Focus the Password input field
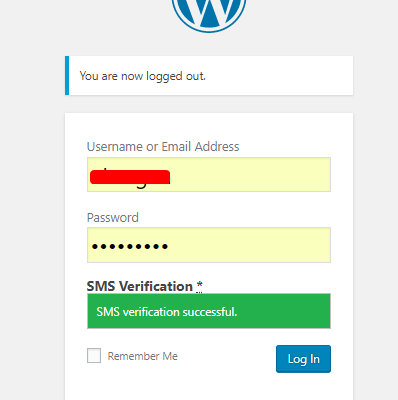The height and width of the screenshot is (400, 398). point(209,245)
